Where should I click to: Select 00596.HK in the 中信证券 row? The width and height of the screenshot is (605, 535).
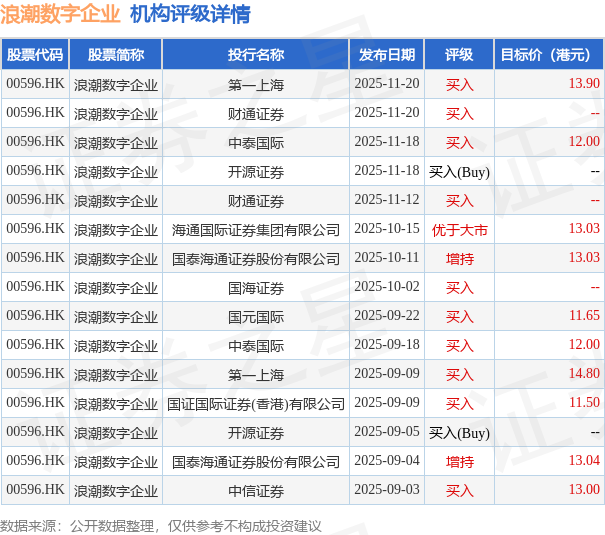click(x=35, y=489)
